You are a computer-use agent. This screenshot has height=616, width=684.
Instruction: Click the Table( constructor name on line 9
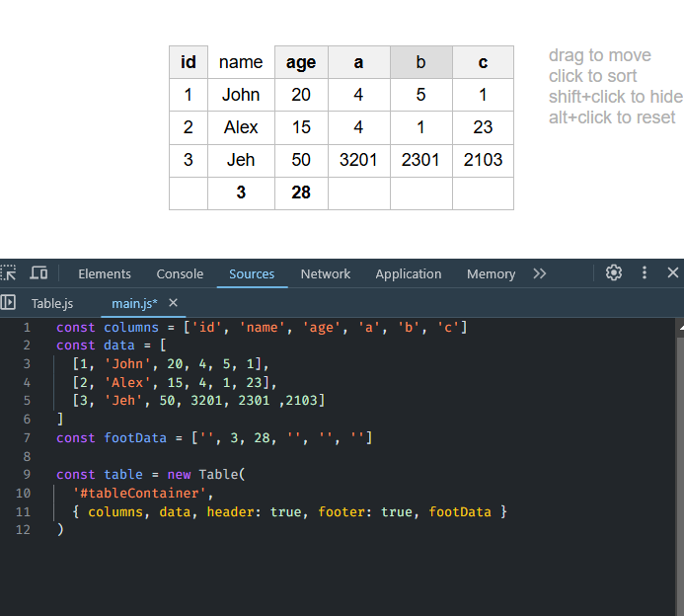[x=222, y=474]
